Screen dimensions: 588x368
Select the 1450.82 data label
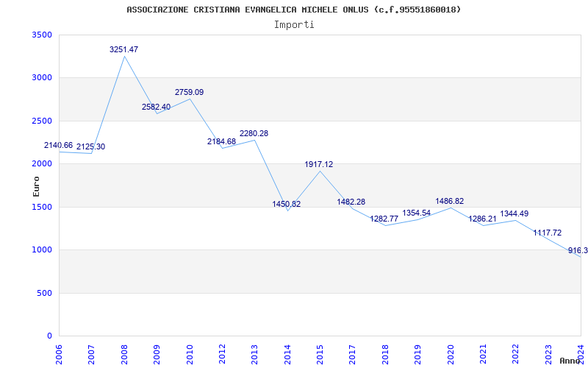[x=287, y=205]
